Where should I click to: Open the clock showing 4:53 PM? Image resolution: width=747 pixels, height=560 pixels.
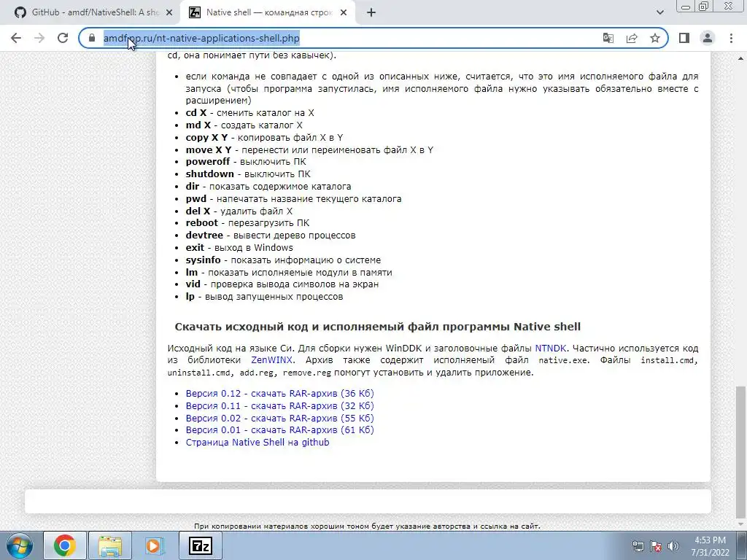click(x=710, y=546)
